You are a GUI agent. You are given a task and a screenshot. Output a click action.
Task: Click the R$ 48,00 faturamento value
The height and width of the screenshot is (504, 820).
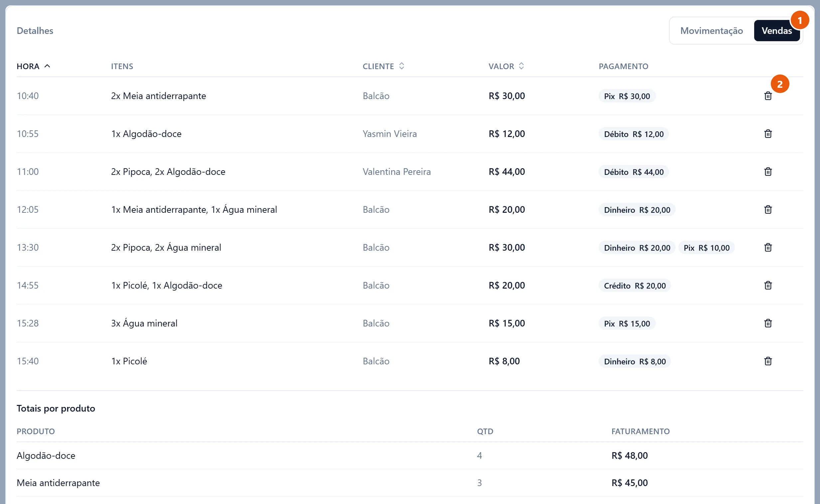[629, 456]
